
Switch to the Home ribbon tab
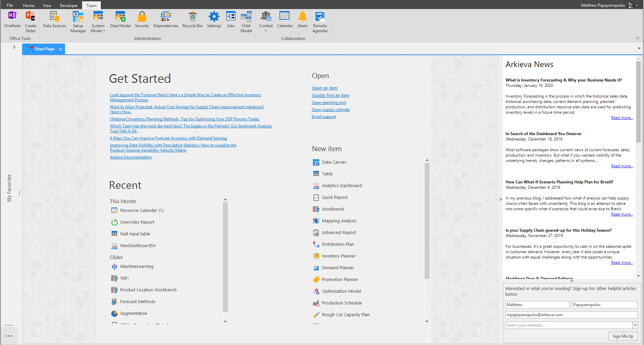(28, 5)
